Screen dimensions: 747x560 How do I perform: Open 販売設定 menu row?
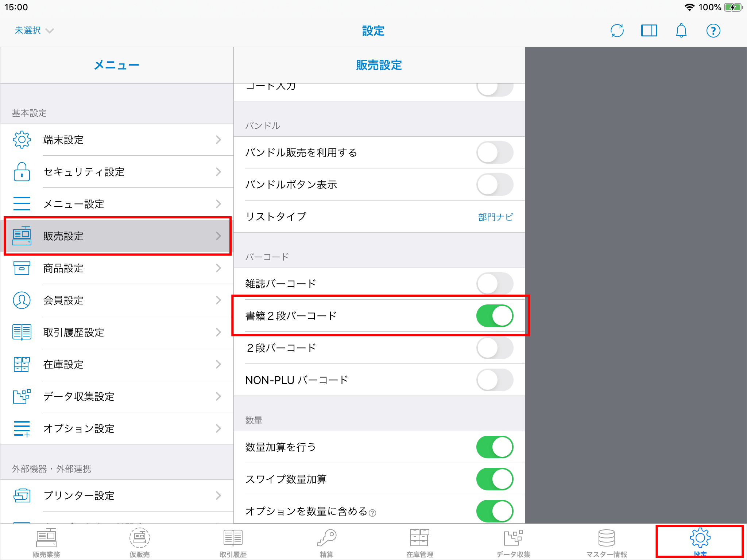(x=117, y=236)
